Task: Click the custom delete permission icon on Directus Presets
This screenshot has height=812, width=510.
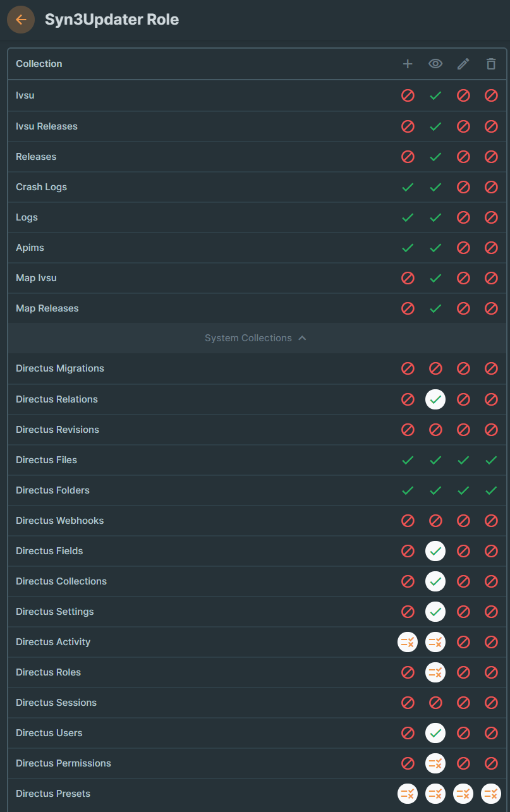Action: pyautogui.click(x=491, y=794)
